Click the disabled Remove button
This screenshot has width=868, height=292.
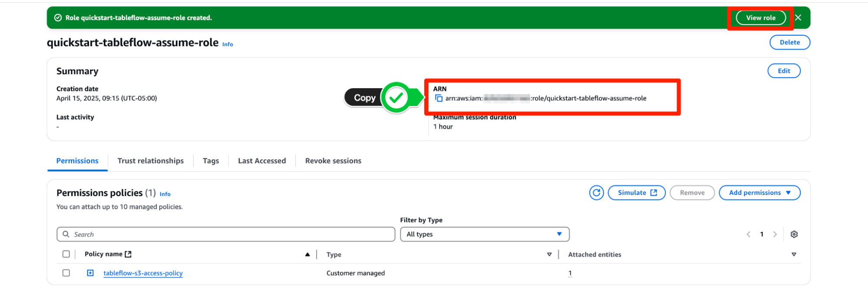[692, 192]
